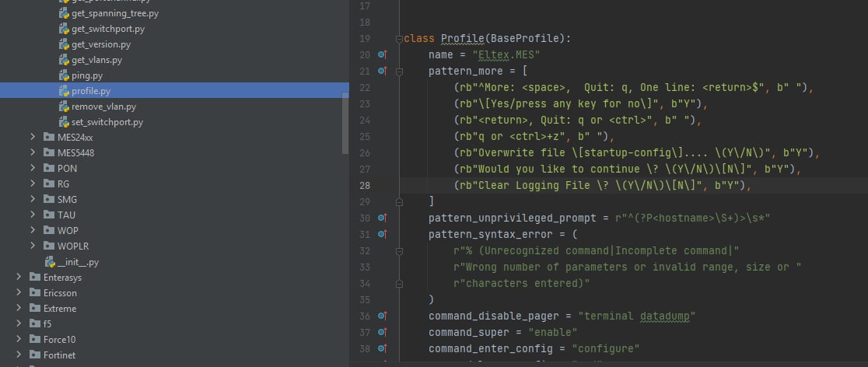The image size is (868, 367).
Task: Expand the RG folder
Action: [33, 183]
